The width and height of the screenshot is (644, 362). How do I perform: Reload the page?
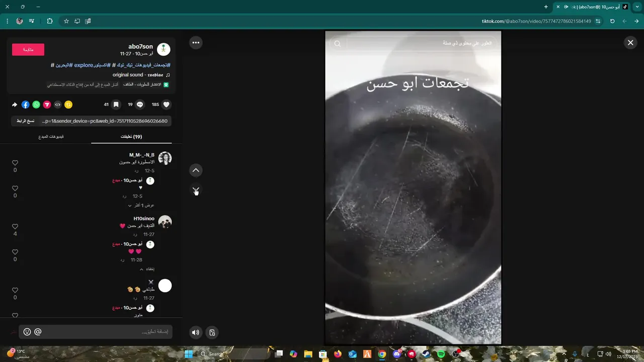[612, 21]
